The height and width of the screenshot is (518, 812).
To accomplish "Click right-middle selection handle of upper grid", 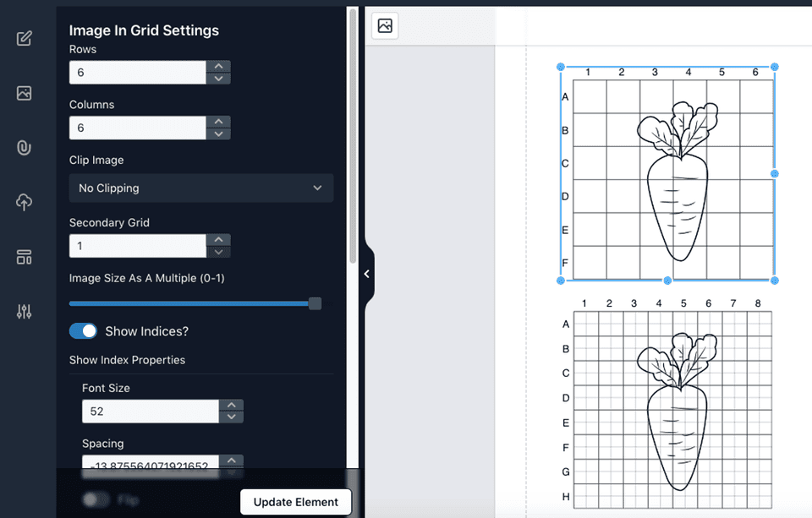I will (775, 174).
